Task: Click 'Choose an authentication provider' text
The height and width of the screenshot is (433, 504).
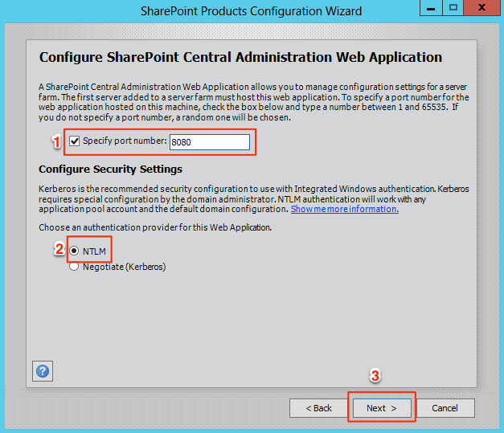Action: point(155,227)
